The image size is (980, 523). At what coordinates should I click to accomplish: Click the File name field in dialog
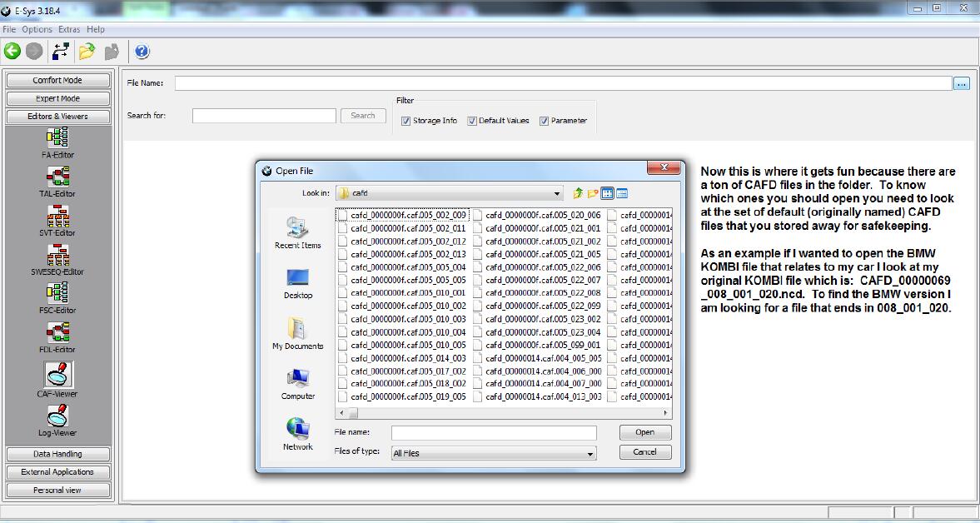[x=494, y=432]
